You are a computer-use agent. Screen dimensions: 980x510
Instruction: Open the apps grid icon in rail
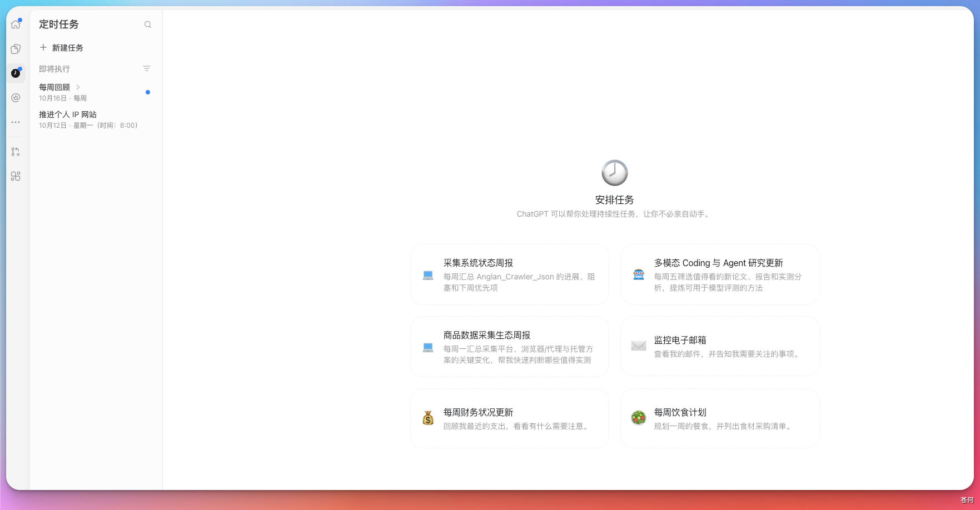16,176
